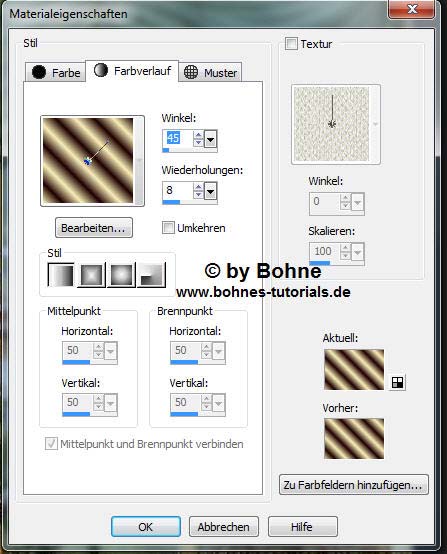Click the swap materials icon beside Aktuell

[x=398, y=382]
